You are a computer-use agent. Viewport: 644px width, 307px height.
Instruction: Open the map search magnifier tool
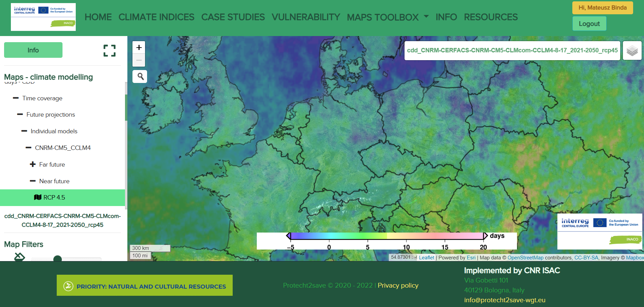[x=140, y=76]
